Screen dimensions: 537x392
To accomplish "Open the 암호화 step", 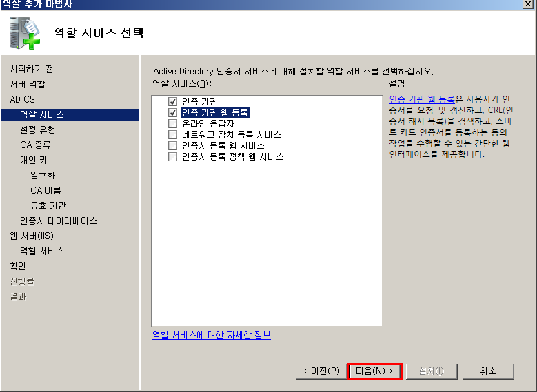I will click(x=43, y=175).
